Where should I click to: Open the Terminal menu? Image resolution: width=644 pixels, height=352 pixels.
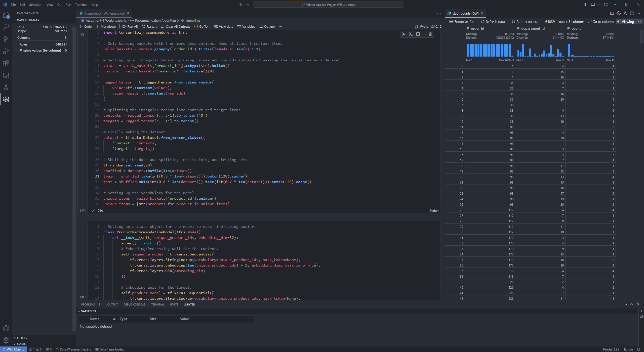tap(81, 5)
